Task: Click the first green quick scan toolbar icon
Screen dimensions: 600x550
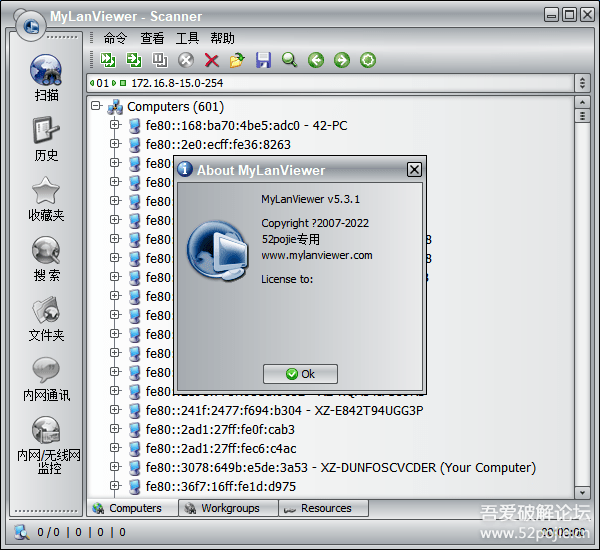Action: pos(108,60)
